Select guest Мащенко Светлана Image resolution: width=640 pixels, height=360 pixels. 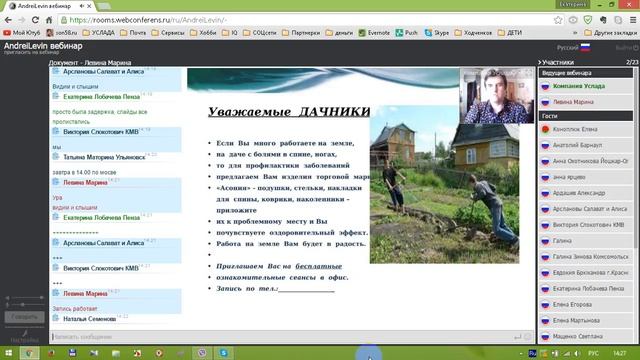click(x=585, y=336)
